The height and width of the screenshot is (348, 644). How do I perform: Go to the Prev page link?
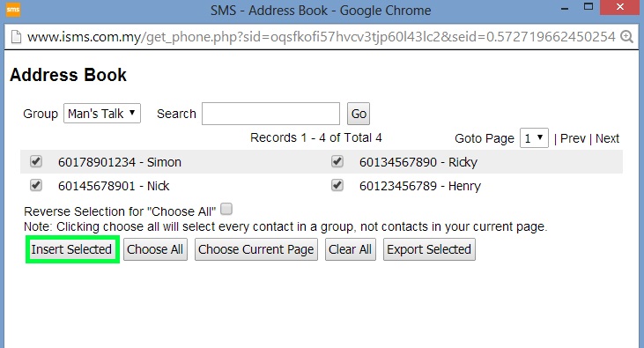pos(573,138)
